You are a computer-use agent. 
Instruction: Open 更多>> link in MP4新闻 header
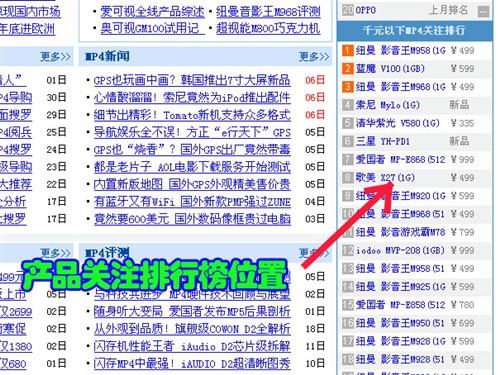click(x=314, y=56)
